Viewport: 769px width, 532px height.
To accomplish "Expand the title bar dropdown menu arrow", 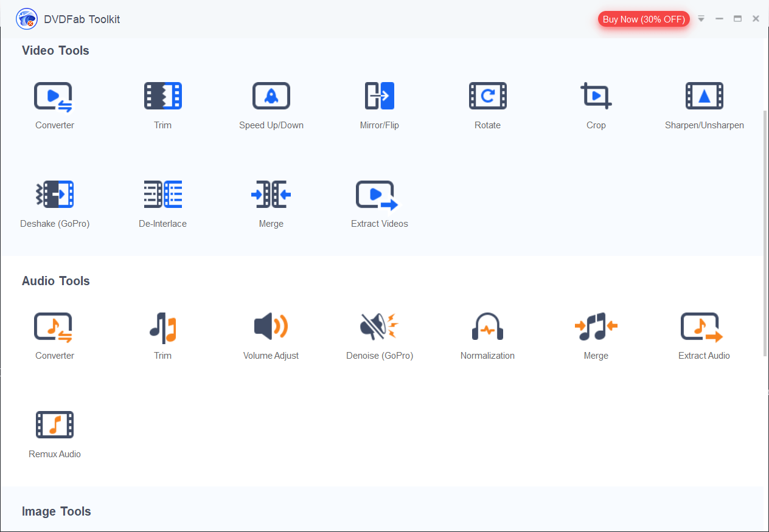I will tap(701, 19).
